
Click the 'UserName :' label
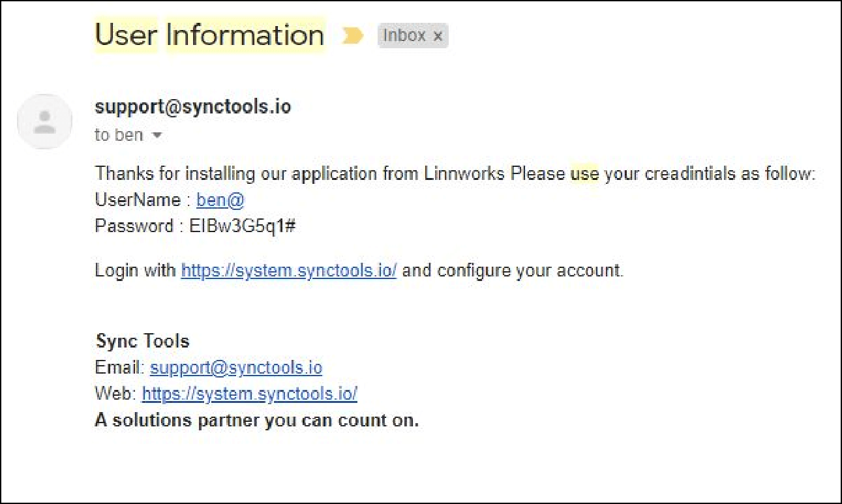click(143, 200)
